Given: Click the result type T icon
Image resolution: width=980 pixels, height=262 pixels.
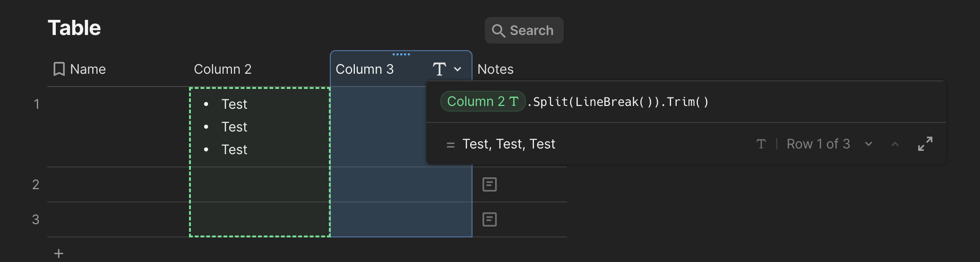Looking at the screenshot, I should (761, 144).
